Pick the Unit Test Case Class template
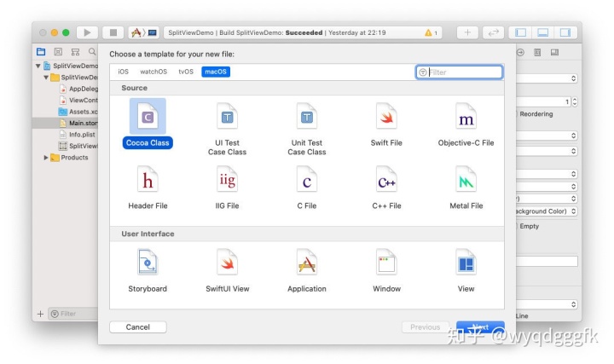 (307, 130)
